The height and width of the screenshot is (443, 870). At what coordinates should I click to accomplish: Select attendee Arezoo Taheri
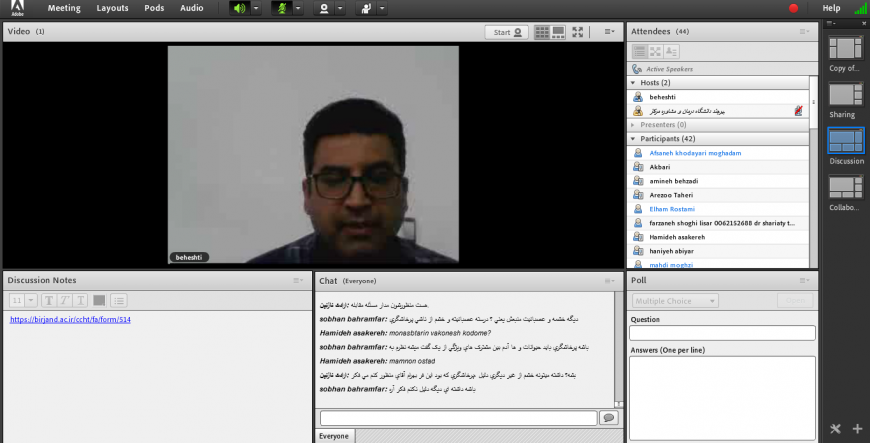(718, 195)
